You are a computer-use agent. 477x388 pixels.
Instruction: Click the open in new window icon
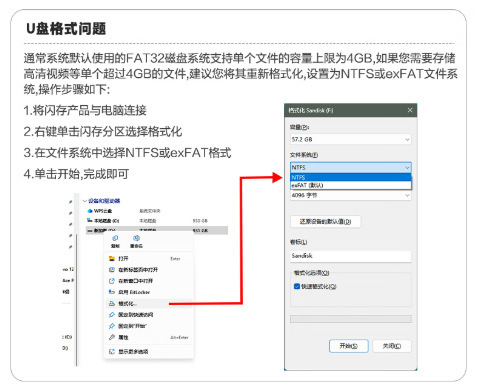coord(112,281)
